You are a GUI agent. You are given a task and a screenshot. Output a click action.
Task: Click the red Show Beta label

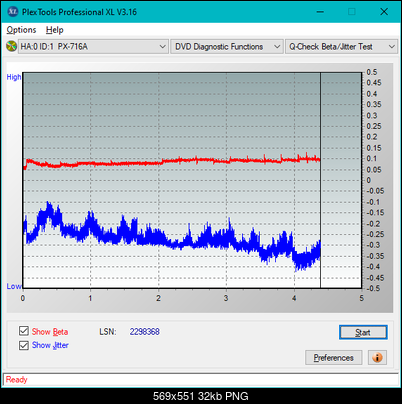click(50, 332)
